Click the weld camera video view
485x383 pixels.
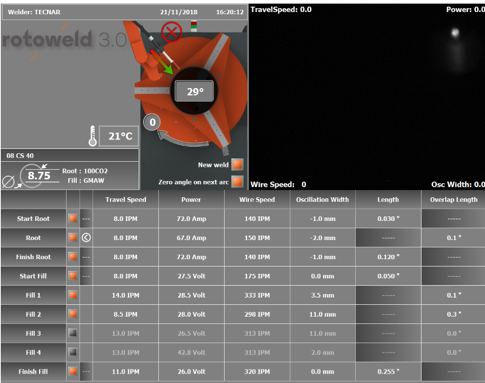coord(367,97)
